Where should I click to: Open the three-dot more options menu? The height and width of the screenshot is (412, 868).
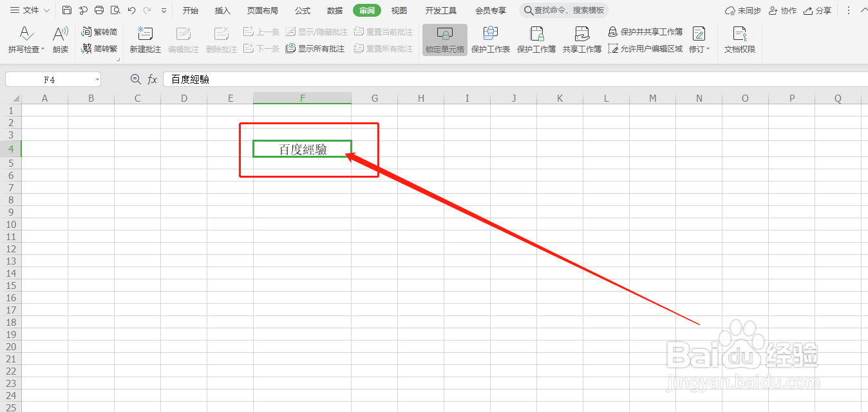pos(848,10)
